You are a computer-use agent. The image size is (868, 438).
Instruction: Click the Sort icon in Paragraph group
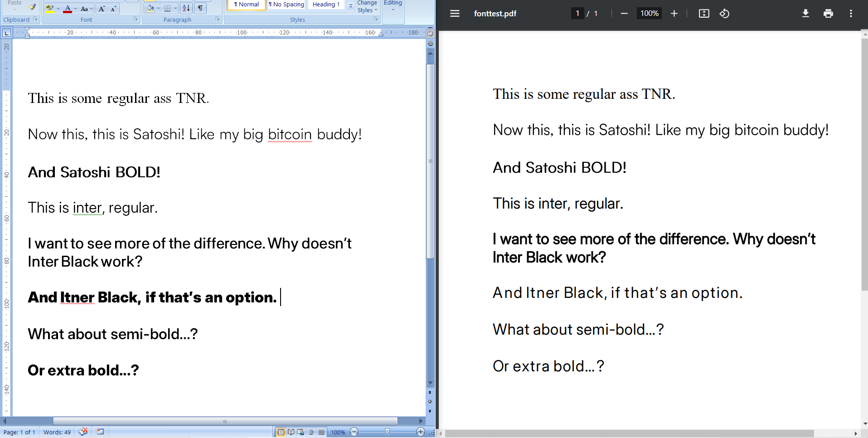[x=186, y=8]
